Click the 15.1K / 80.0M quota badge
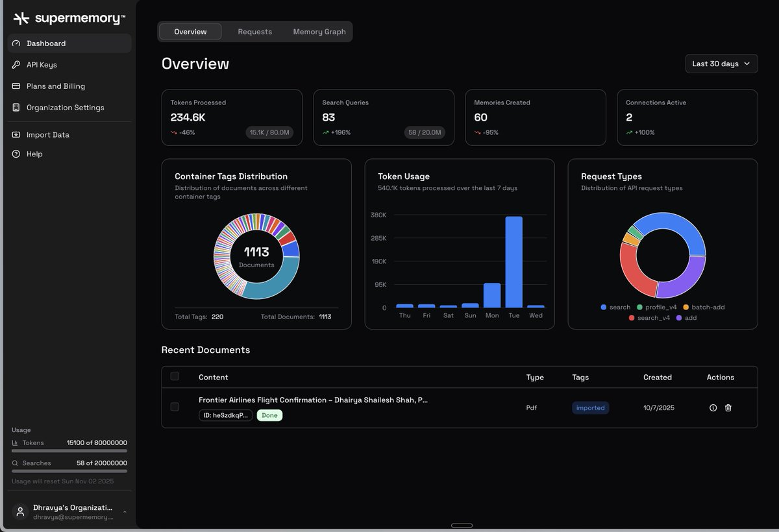This screenshot has width=779, height=532. coord(269,132)
